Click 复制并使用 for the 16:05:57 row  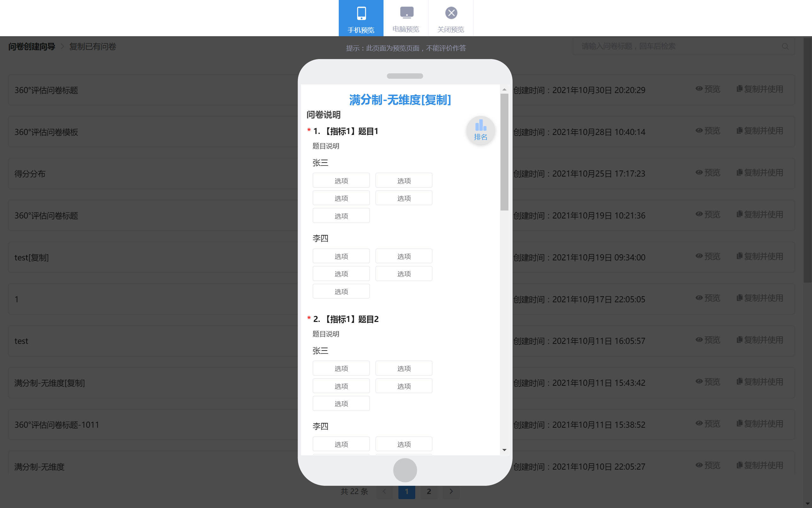[x=760, y=340]
